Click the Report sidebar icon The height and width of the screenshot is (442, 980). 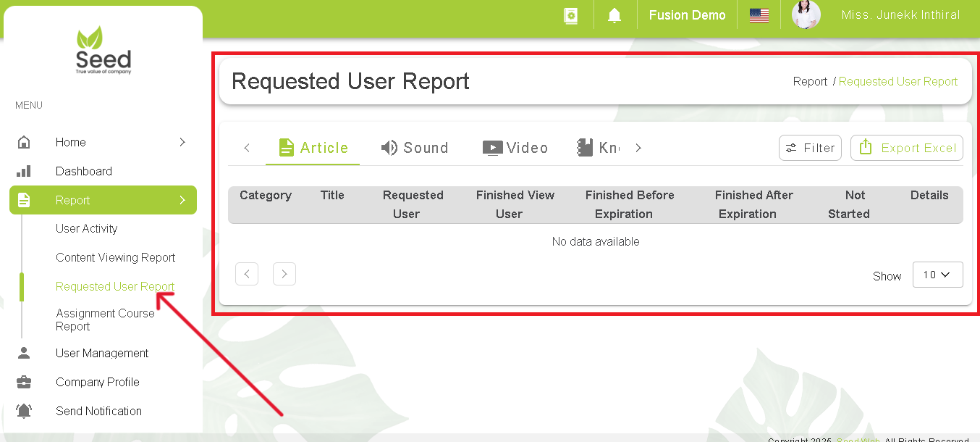pyautogui.click(x=24, y=199)
